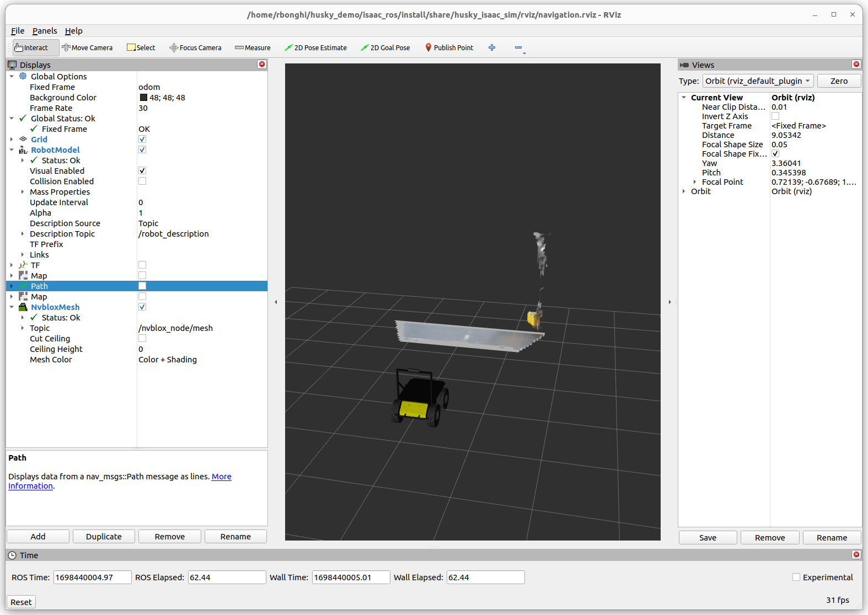Screen dimensions: 868x615
Task: Click the Husky robot in 3D view
Action: click(x=420, y=399)
